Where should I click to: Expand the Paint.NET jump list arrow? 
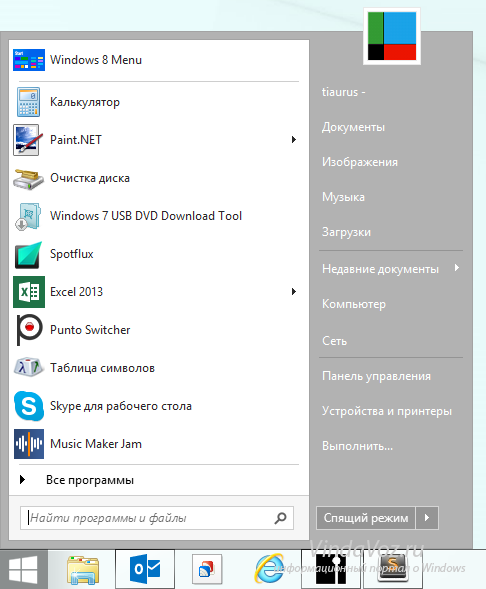pyautogui.click(x=294, y=140)
